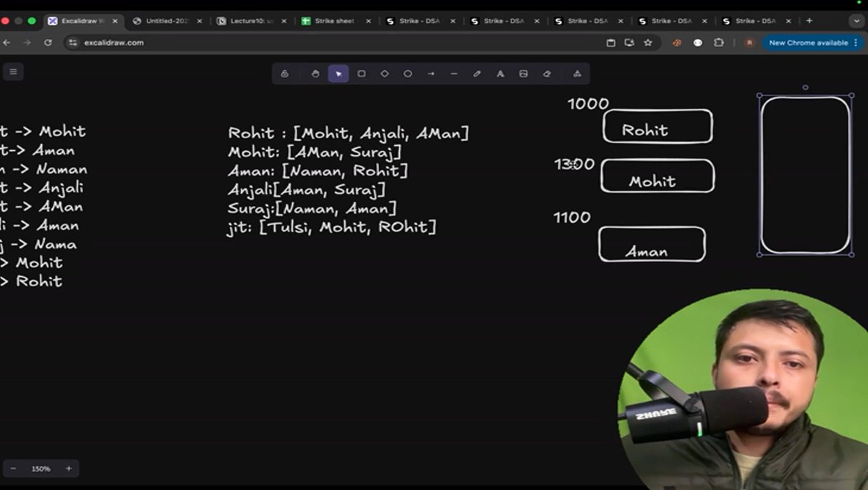Image resolution: width=868 pixels, height=490 pixels.
Task: Click the '-> Naman' text line
Action: 43,170
